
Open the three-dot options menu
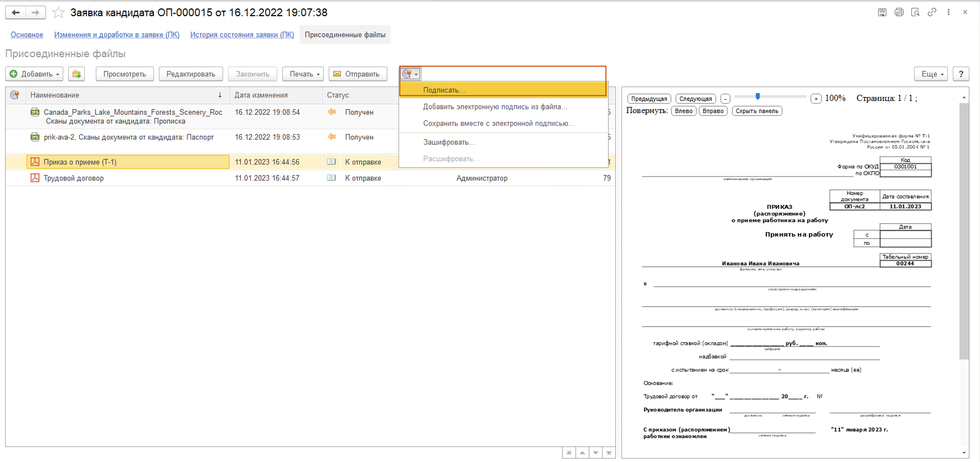948,12
